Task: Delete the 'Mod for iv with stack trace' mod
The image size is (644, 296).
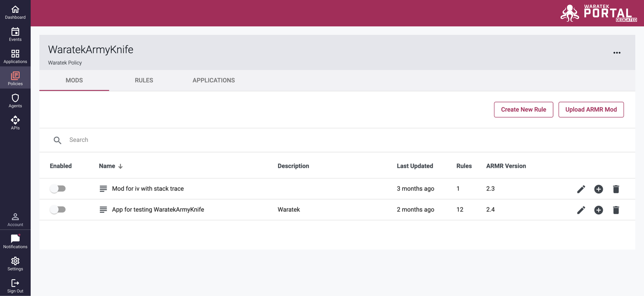Action: 616,189
